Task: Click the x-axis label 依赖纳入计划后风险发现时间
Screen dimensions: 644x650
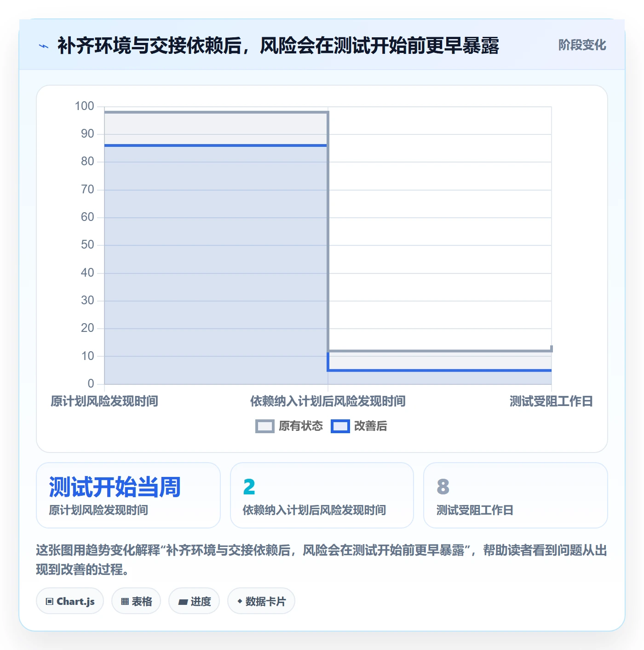Action: click(x=328, y=401)
